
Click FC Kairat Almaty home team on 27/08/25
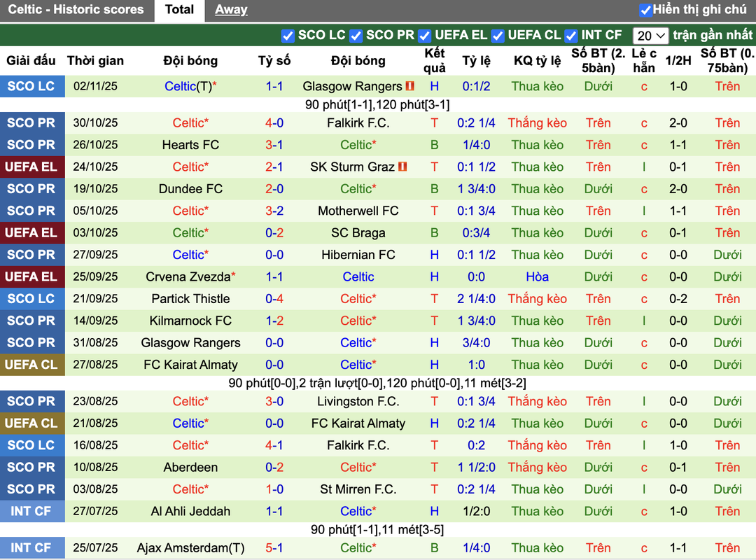[190, 365]
